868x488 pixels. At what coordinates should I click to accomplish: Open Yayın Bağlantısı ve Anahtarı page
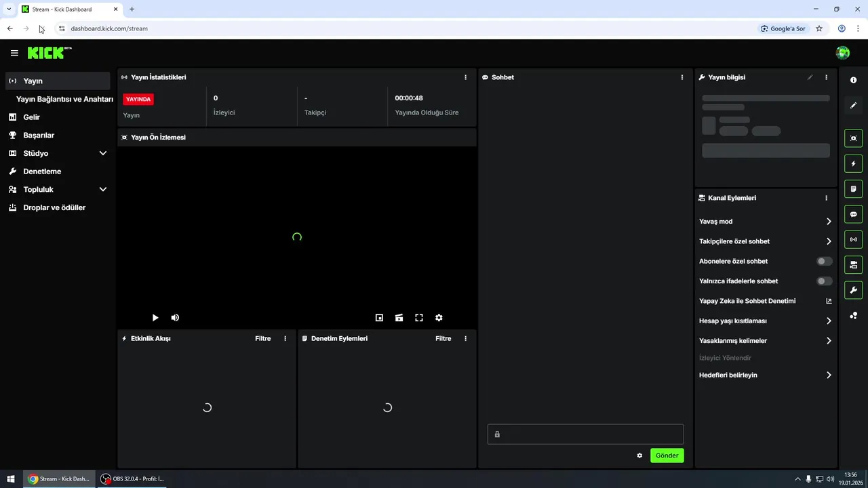64,99
